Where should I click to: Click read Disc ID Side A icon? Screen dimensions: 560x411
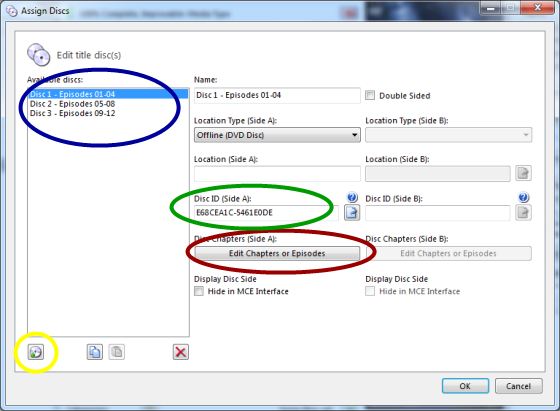(352, 213)
